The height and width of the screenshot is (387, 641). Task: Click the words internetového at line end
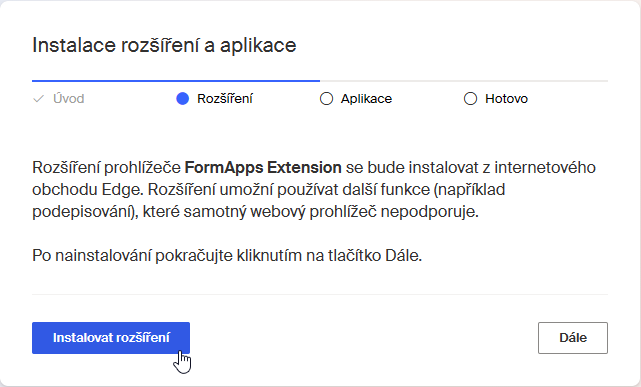coord(545,168)
